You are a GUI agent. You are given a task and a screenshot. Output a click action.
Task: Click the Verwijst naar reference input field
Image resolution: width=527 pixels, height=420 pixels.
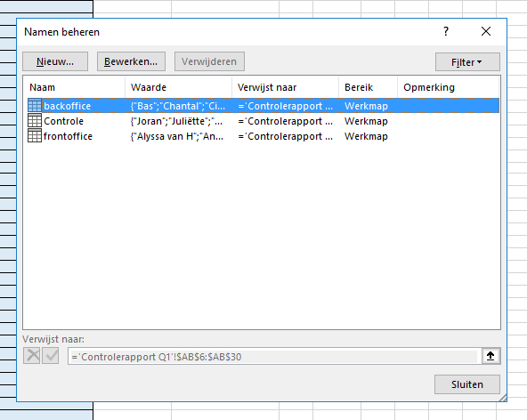[x=274, y=357]
